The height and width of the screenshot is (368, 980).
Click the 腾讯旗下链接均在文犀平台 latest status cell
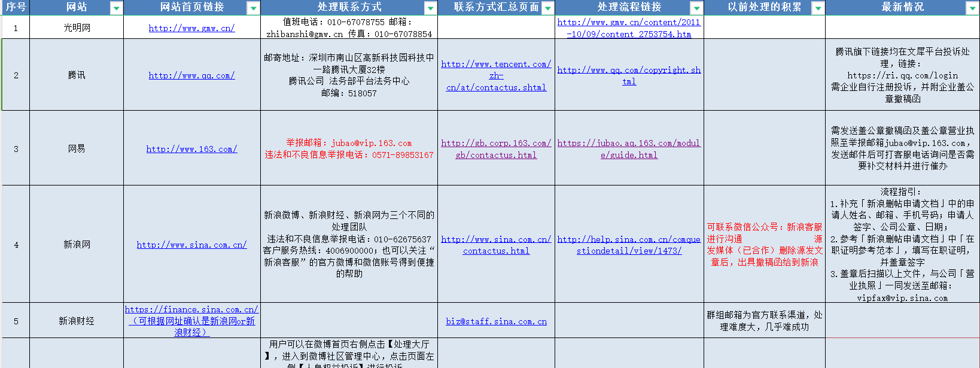click(x=902, y=75)
